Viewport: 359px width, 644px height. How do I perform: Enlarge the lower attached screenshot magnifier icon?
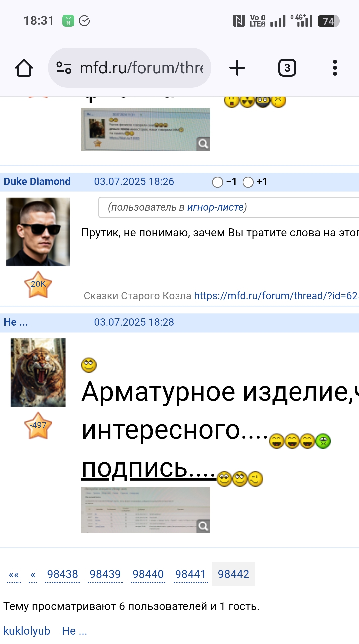203,526
